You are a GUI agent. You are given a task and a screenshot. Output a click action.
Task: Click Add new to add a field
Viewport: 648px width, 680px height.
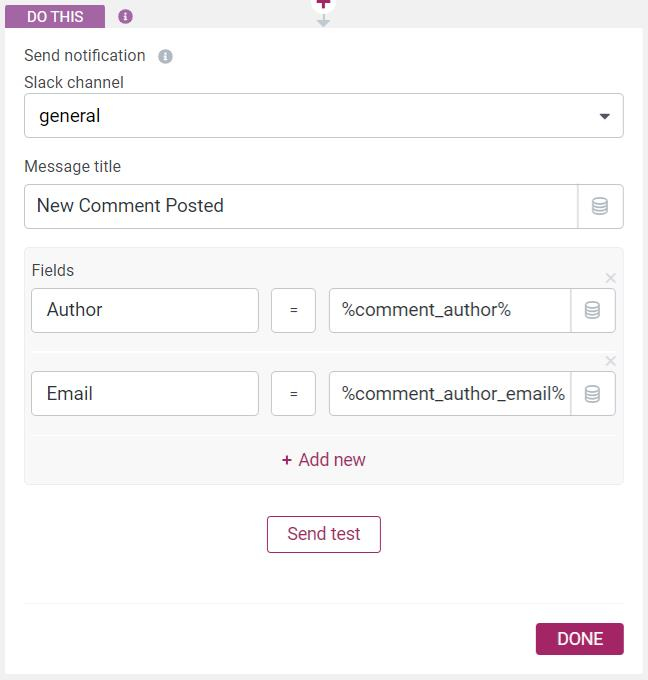pos(324,460)
